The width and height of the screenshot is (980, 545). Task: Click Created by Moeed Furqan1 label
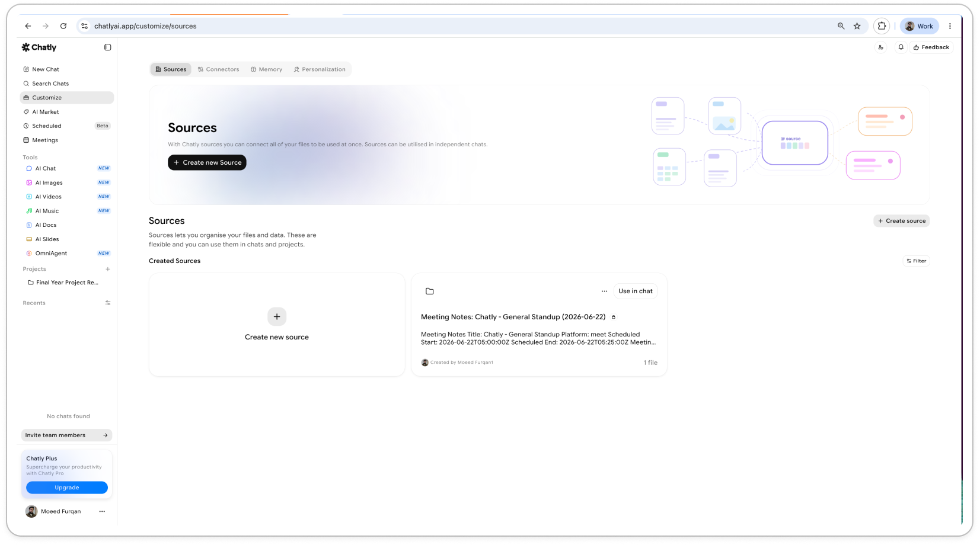point(461,363)
